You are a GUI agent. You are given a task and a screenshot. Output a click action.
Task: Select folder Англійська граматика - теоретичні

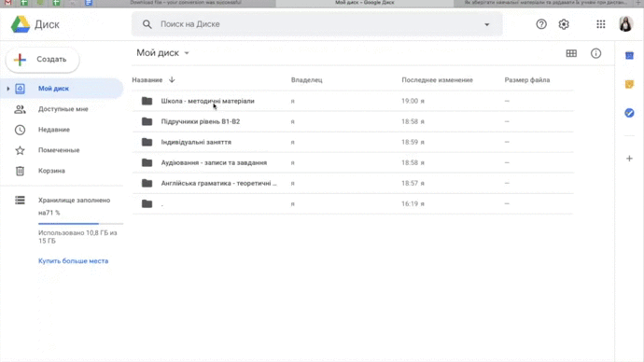(353, 183)
